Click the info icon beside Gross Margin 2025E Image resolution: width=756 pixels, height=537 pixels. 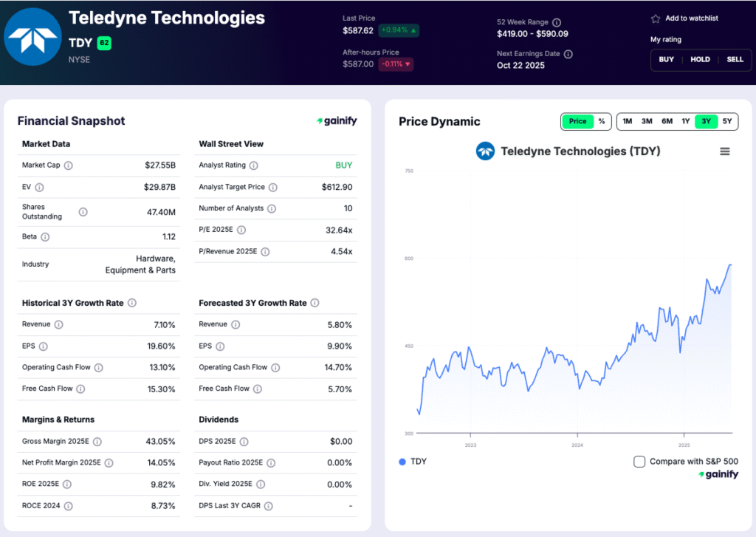coord(97,442)
